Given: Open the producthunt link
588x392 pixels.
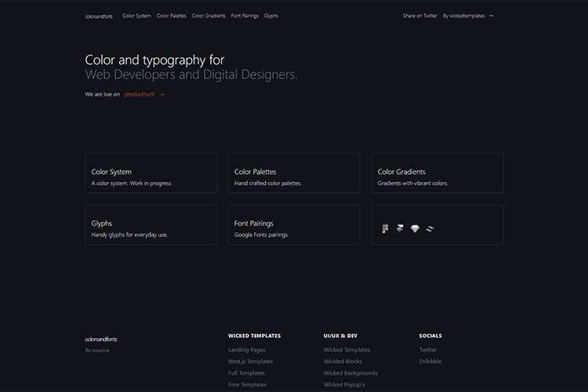Looking at the screenshot, I should pyautogui.click(x=140, y=94).
